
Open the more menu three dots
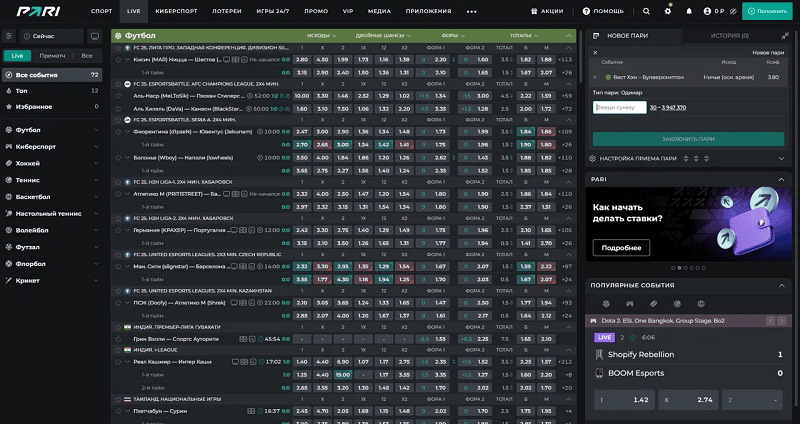[x=471, y=11]
